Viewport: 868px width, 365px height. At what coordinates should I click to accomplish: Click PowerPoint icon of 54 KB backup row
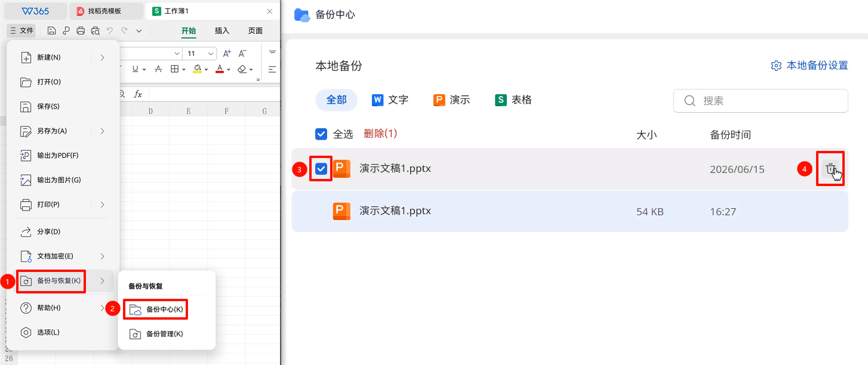tap(341, 211)
